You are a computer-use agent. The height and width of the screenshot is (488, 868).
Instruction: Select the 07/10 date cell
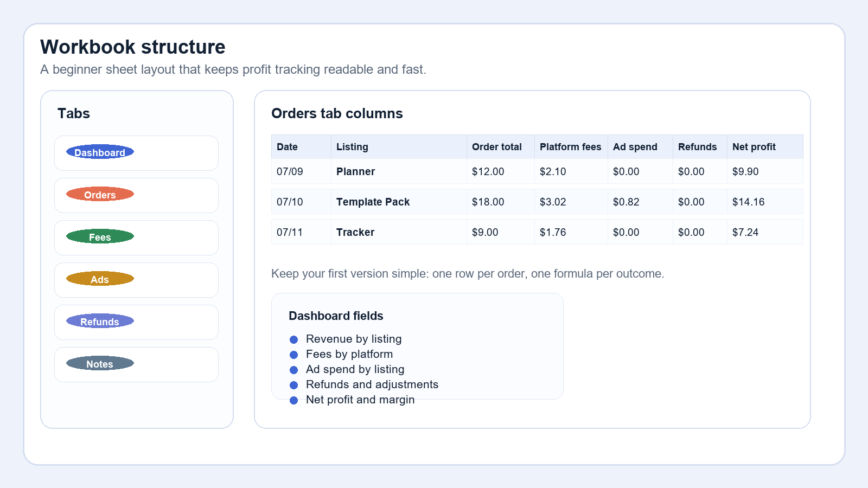[301, 202]
